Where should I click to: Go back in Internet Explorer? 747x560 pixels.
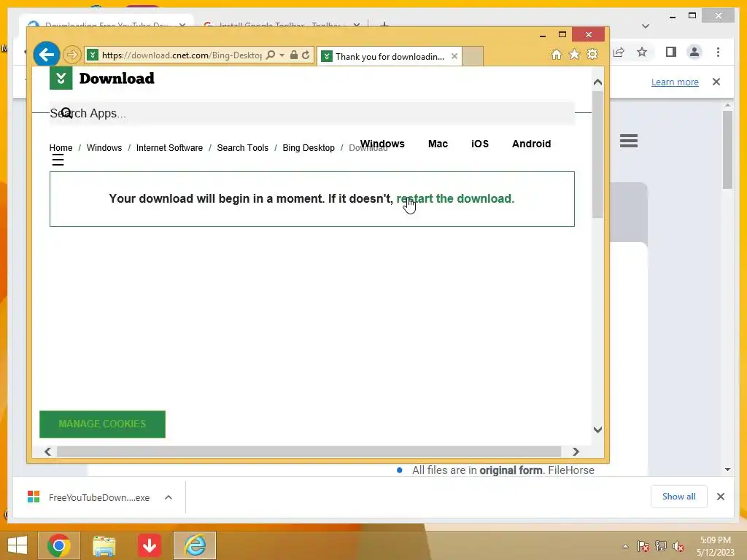pyautogui.click(x=46, y=55)
